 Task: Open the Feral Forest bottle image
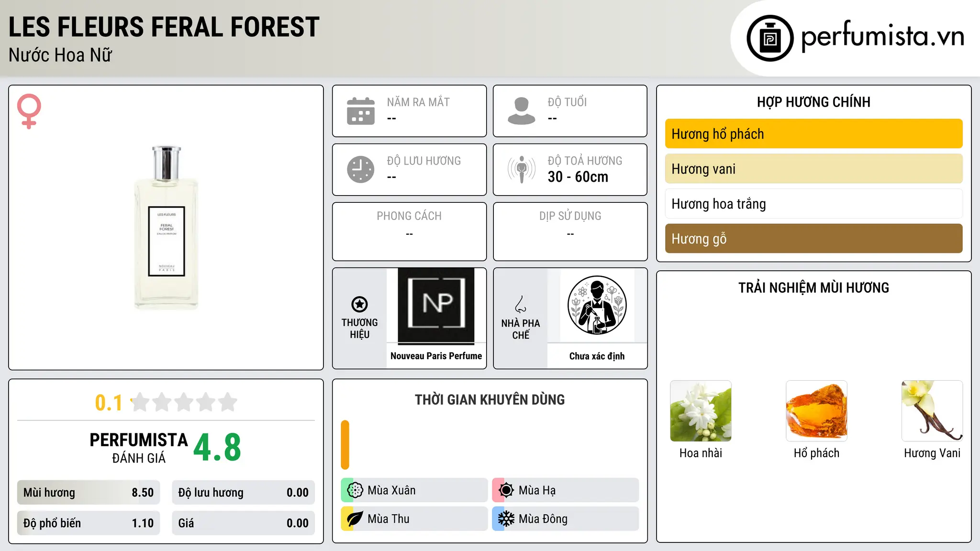point(166,228)
